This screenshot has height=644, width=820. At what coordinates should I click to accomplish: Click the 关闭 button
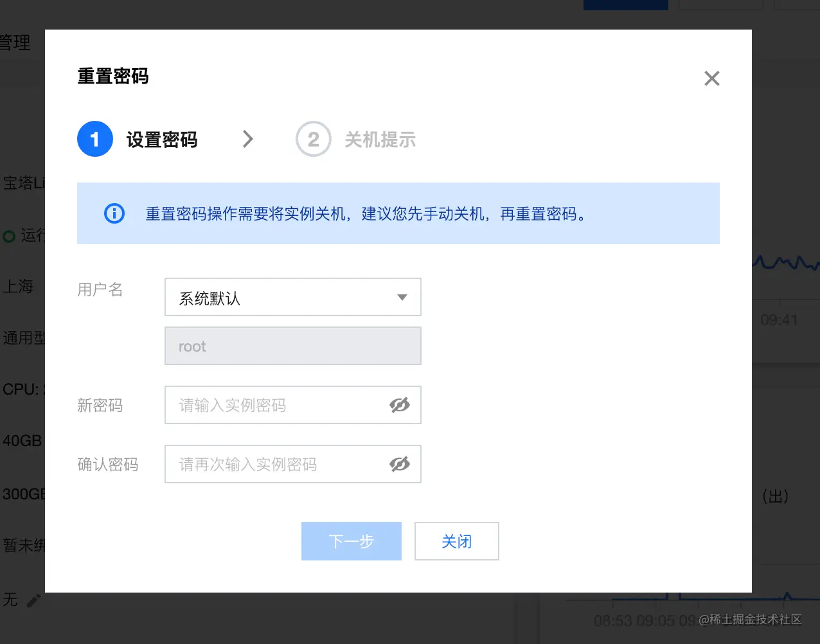point(457,541)
